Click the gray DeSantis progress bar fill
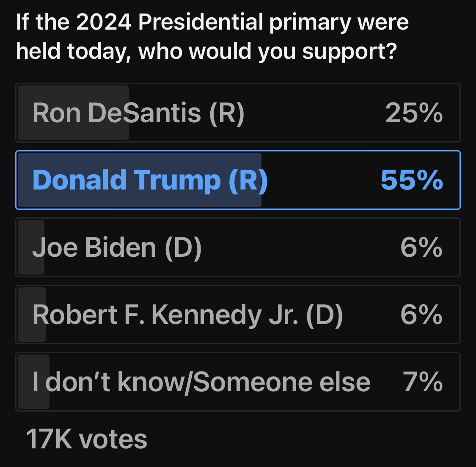Image resolution: width=476 pixels, height=467 pixels. [x=74, y=113]
